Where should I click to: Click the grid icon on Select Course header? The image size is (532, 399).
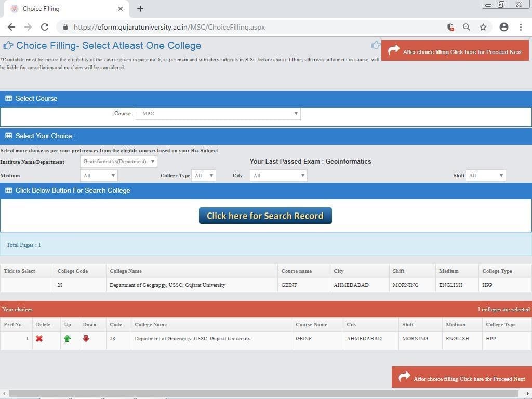(9, 98)
